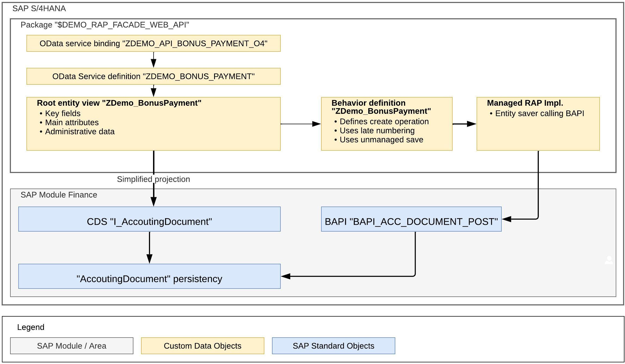Viewport: 625px width, 364px height.
Task: Click the Package $DEMO_RAP_FACADE_WEB_API title
Action: (x=105, y=25)
